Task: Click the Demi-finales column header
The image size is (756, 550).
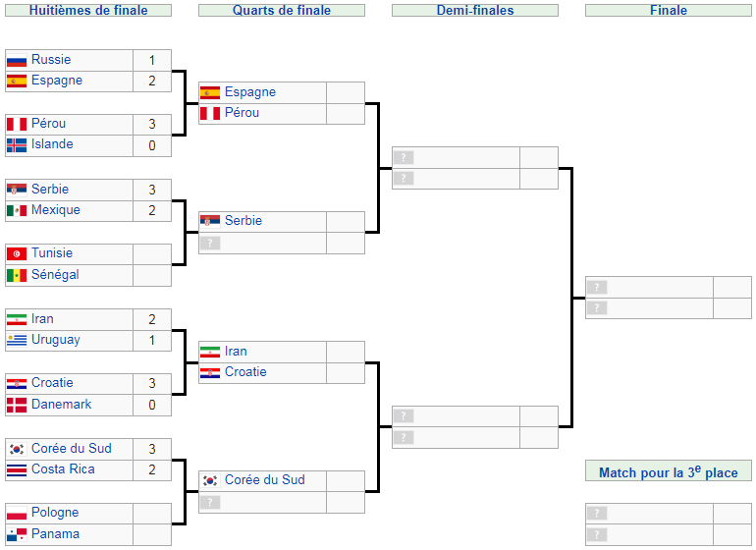Action: [x=474, y=11]
